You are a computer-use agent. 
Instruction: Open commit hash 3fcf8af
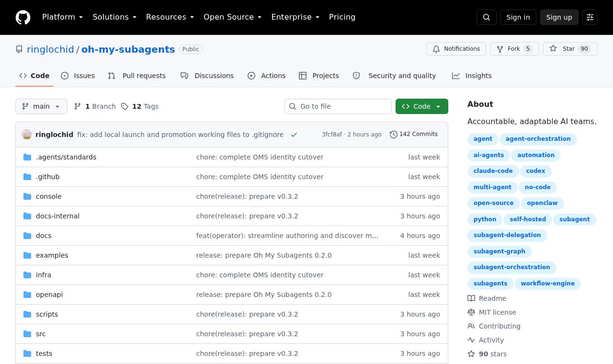pyautogui.click(x=332, y=135)
